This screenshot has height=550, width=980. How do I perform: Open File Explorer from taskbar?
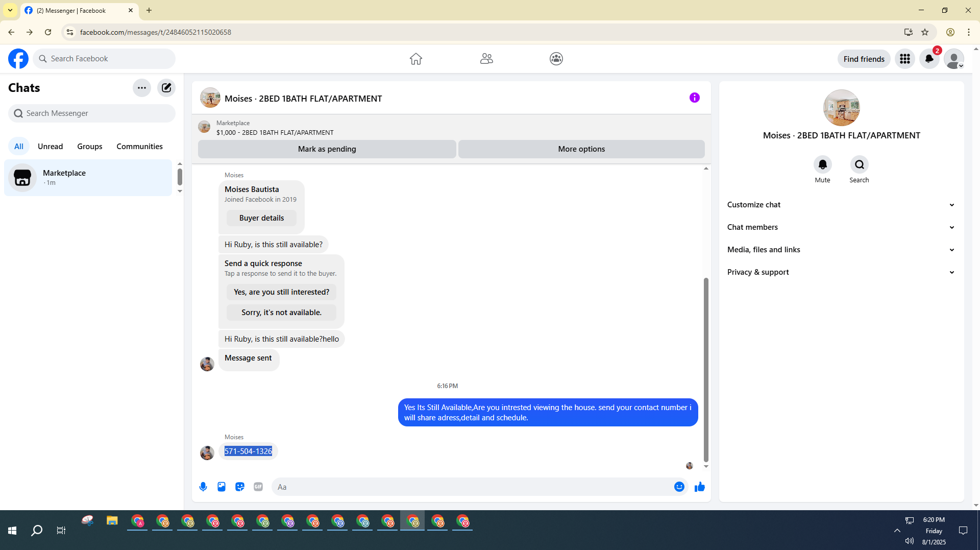coord(112,521)
